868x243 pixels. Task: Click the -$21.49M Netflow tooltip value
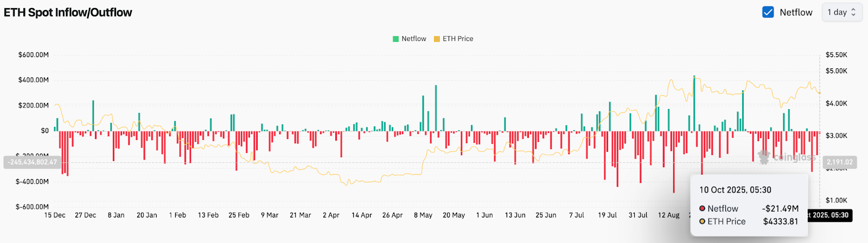780,208
